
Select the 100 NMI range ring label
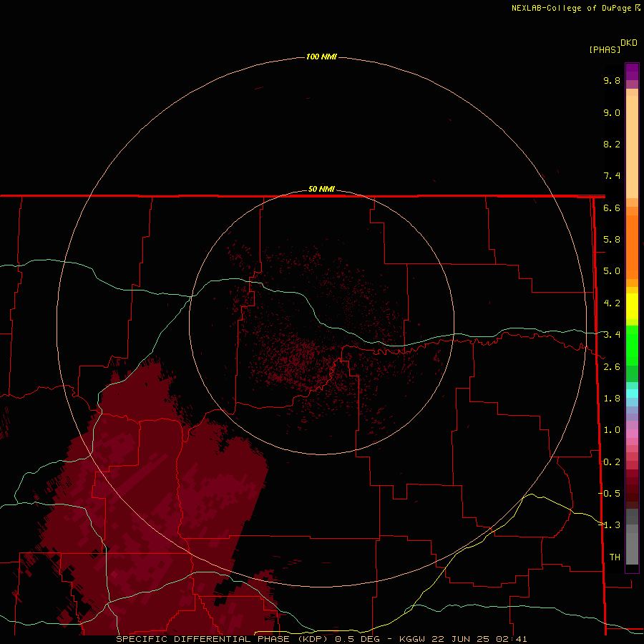tap(321, 57)
